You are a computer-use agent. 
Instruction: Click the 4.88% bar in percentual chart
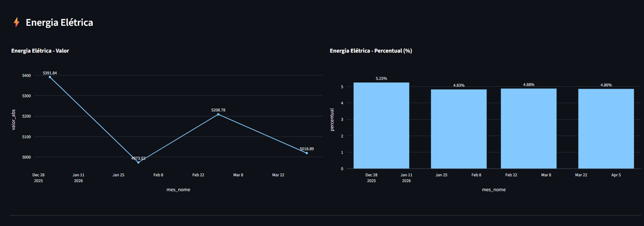click(x=529, y=129)
